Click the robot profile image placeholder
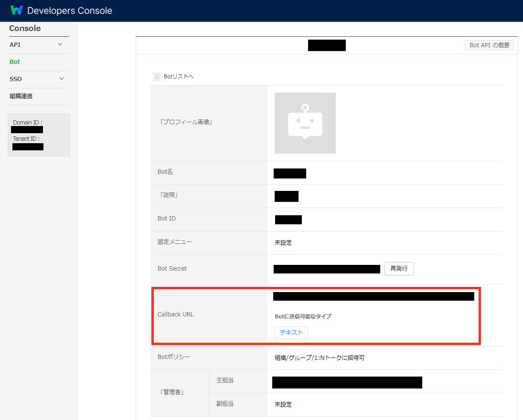 tap(305, 123)
